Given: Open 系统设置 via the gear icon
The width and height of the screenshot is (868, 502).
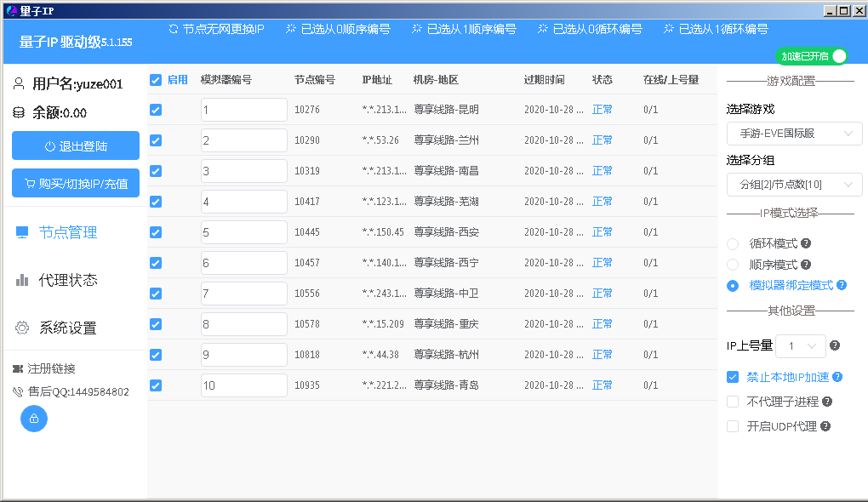Looking at the screenshot, I should pyautogui.click(x=23, y=327).
